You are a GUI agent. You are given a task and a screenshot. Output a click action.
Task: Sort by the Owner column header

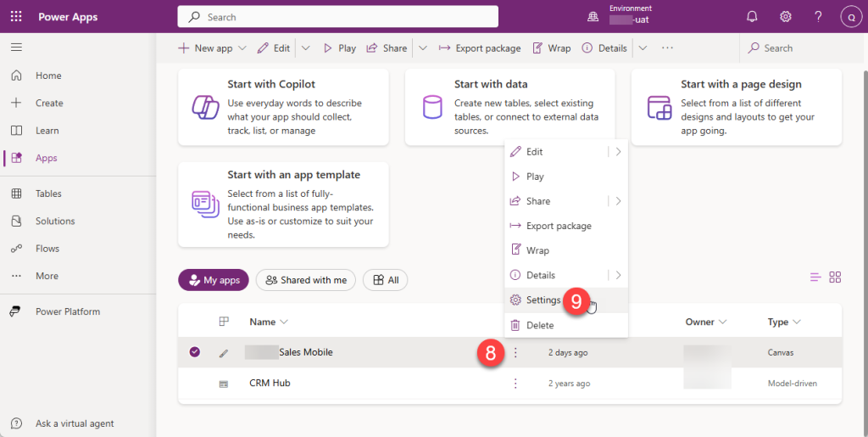pos(706,322)
